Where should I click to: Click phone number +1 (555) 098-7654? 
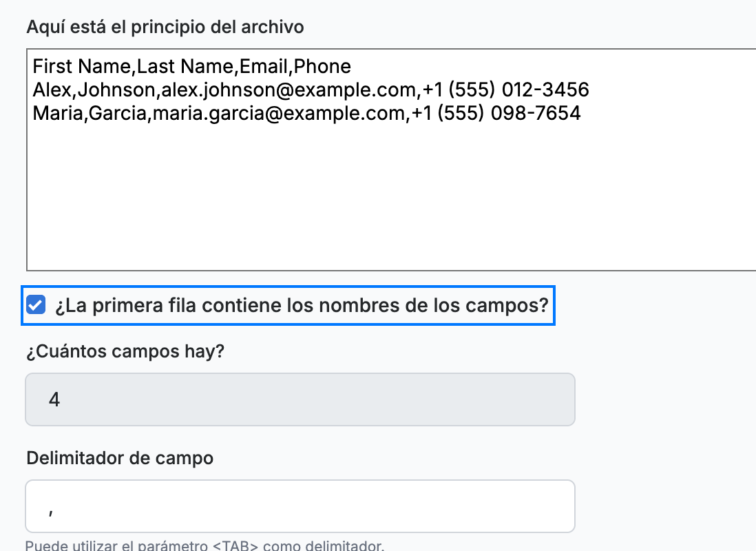point(496,114)
